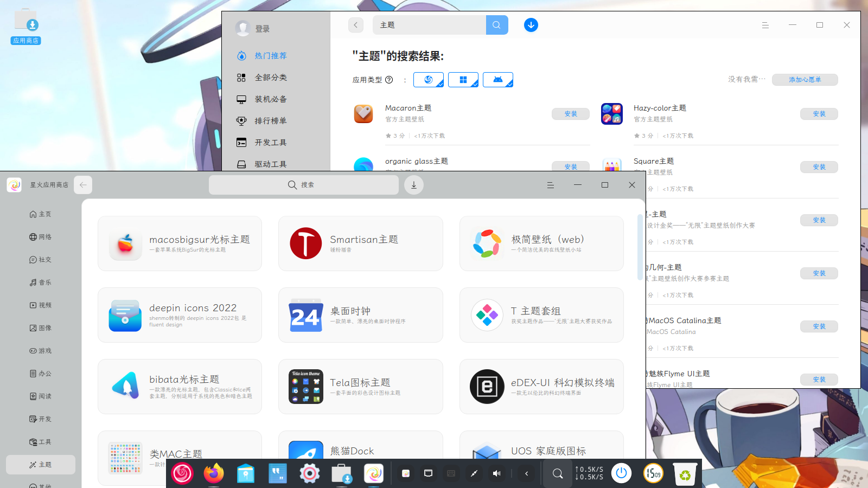The width and height of the screenshot is (868, 488).
Task: Expand the dock tray collapse arrow
Action: coord(526,473)
